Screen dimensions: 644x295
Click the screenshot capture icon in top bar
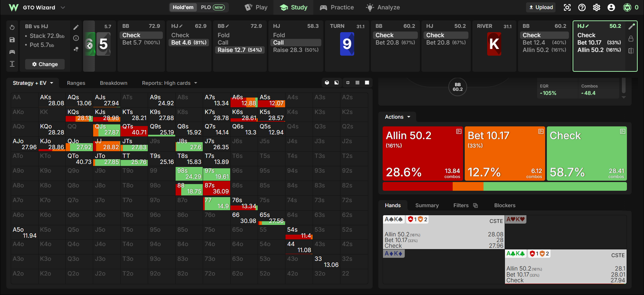point(567,7)
